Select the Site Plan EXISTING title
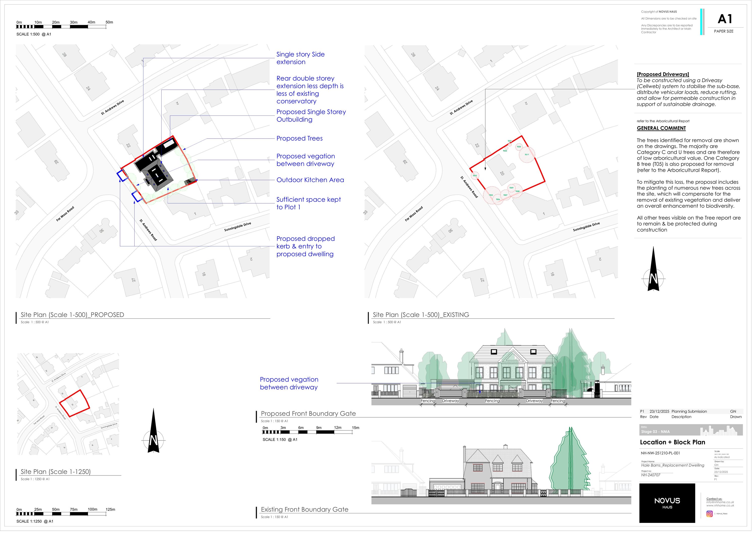756x534 pixels. pos(421,315)
